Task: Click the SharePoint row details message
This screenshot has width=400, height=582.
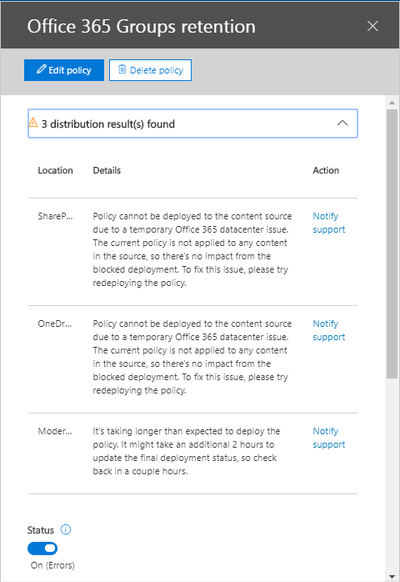Action: (x=192, y=249)
